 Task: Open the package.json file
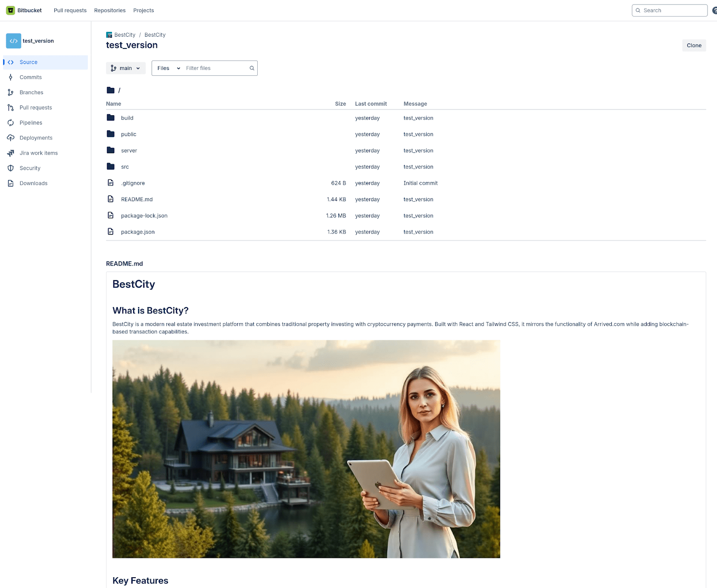pyautogui.click(x=138, y=232)
